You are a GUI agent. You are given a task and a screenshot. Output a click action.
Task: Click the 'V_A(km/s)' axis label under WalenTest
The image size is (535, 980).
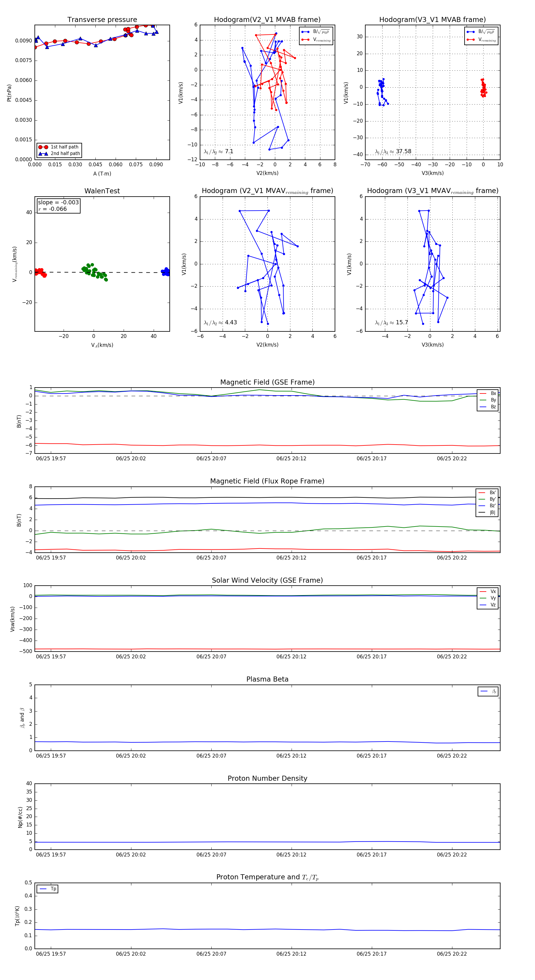[x=102, y=345]
